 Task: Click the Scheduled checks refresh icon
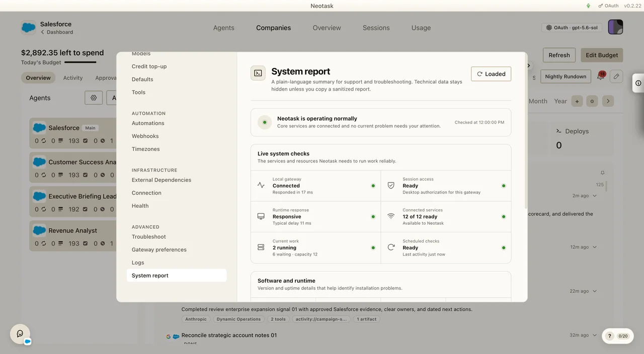[391, 247]
